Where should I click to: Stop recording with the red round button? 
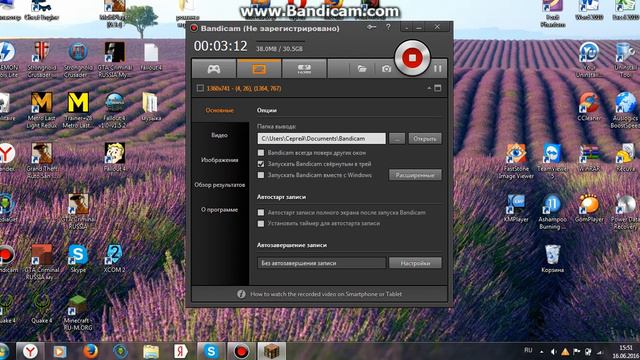point(412,58)
